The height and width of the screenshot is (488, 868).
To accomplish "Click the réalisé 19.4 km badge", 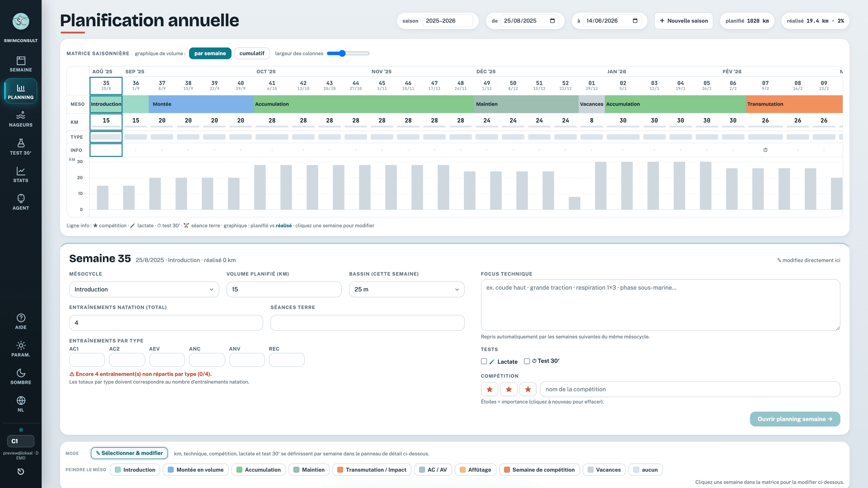I will [815, 21].
